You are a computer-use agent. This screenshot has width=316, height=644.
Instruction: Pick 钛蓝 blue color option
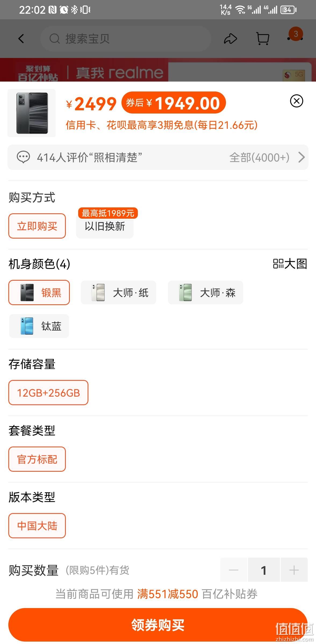click(39, 326)
